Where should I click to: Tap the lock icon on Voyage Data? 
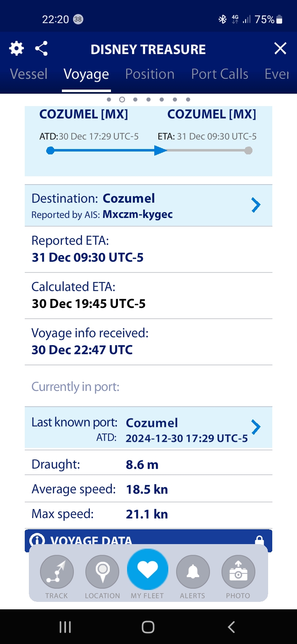(259, 540)
